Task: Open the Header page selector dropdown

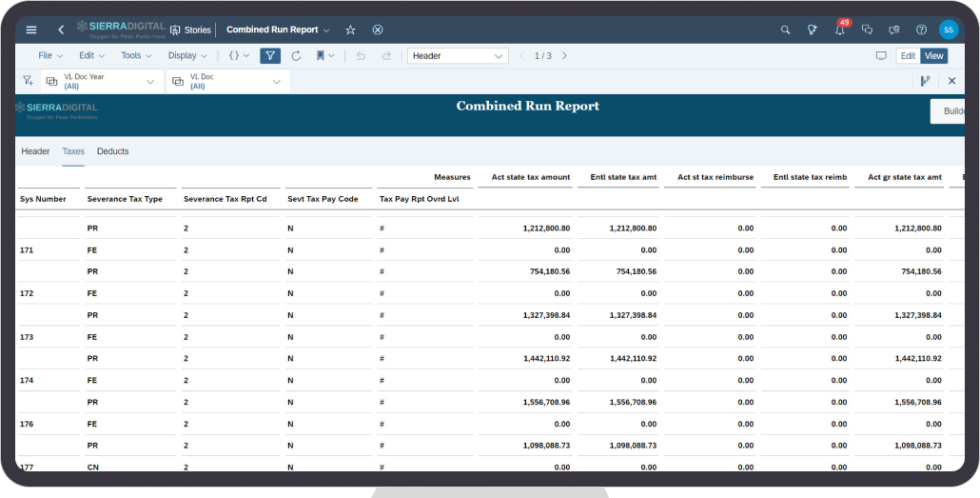Action: [x=500, y=56]
